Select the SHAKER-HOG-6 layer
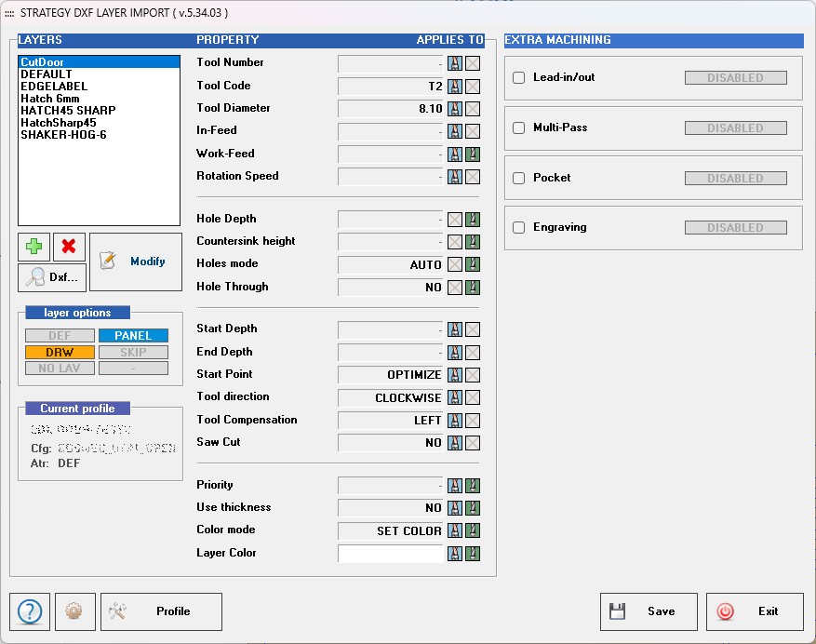The height and width of the screenshot is (644, 816). click(x=63, y=135)
